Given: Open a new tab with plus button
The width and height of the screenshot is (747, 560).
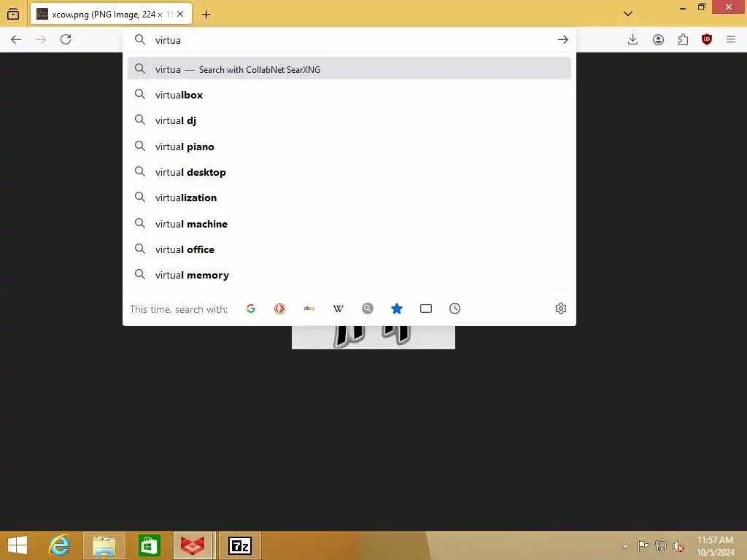Looking at the screenshot, I should click(206, 15).
